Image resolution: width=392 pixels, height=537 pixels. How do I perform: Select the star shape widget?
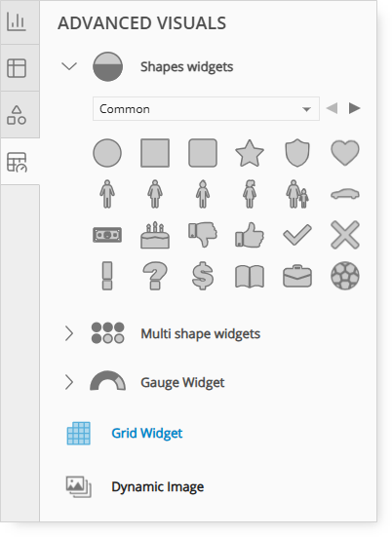pos(250,153)
